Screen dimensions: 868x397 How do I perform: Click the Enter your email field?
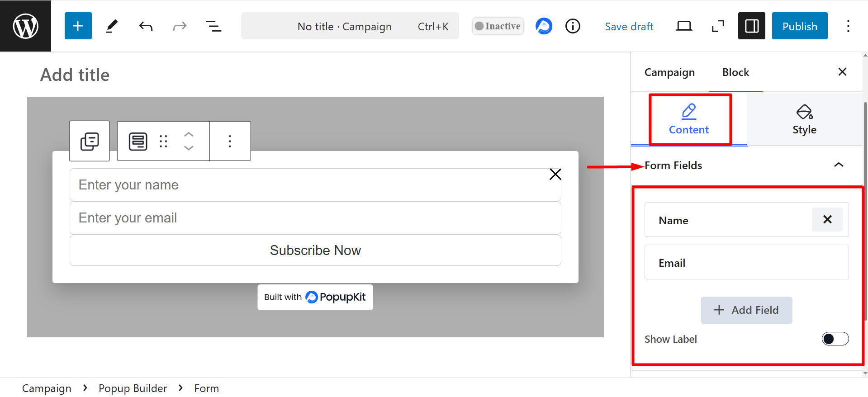315,218
